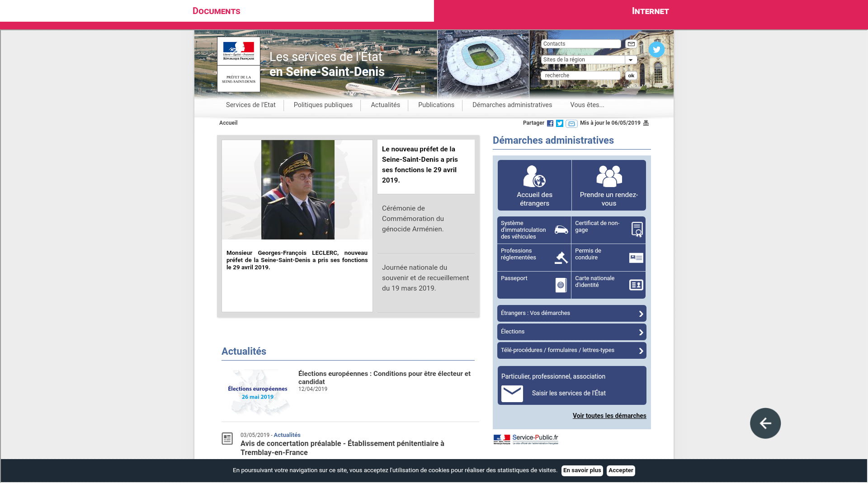Expand Étrangers : Vos démarches row
The height and width of the screenshot is (488, 868).
572,313
